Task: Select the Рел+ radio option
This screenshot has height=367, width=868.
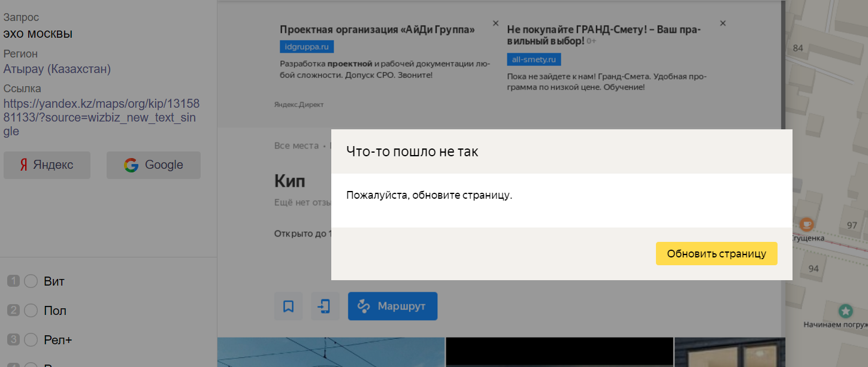Action: pyautogui.click(x=31, y=340)
